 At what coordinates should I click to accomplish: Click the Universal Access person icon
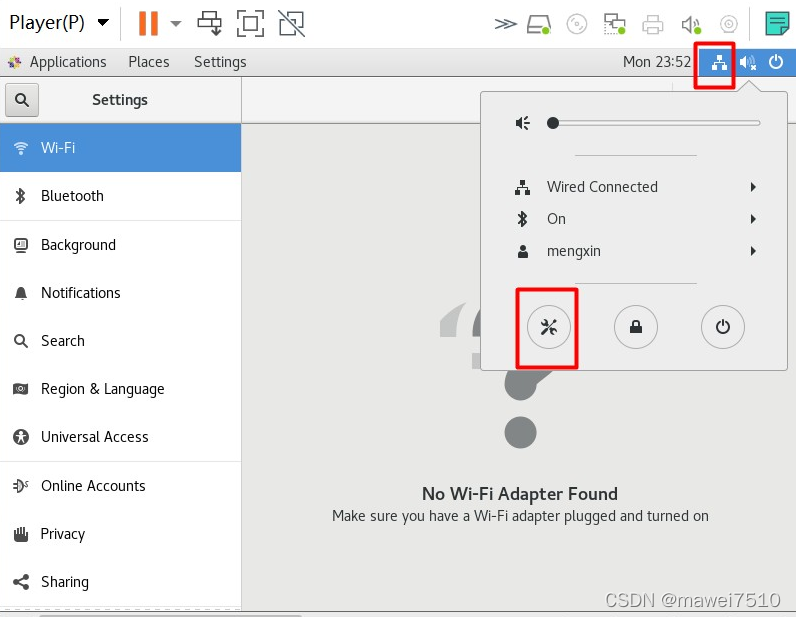(x=21, y=437)
